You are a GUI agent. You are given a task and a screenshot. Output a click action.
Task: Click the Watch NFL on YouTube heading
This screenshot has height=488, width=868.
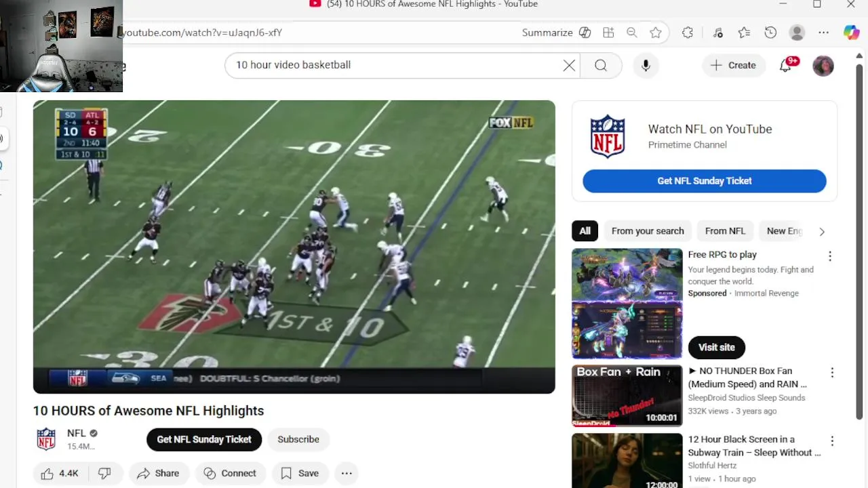tap(710, 129)
